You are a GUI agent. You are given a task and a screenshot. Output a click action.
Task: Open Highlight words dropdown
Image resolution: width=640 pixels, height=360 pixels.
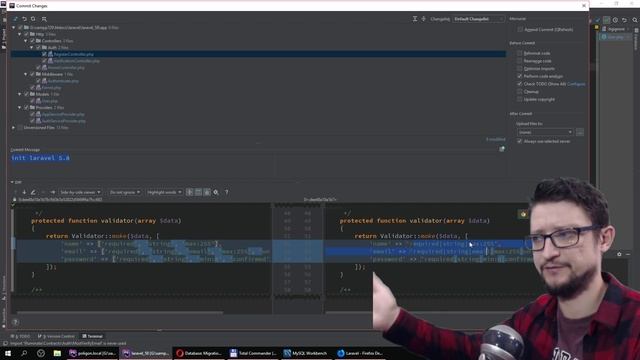tap(164, 192)
